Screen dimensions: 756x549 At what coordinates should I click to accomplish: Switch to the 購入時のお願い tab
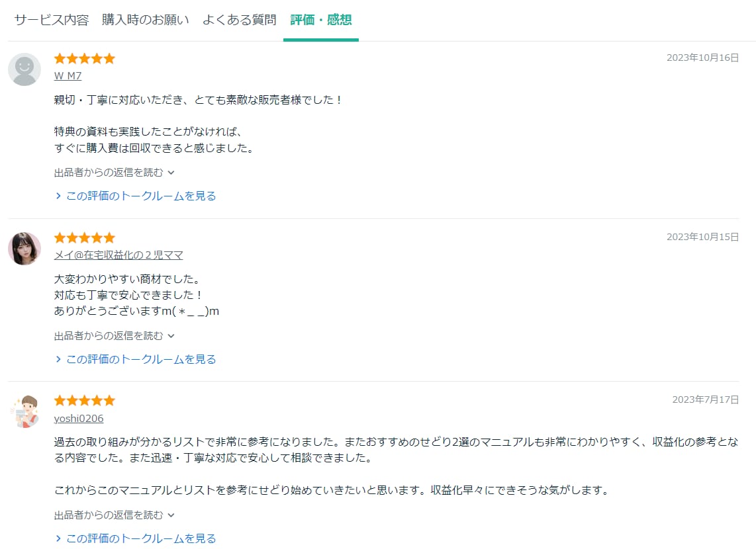[145, 20]
